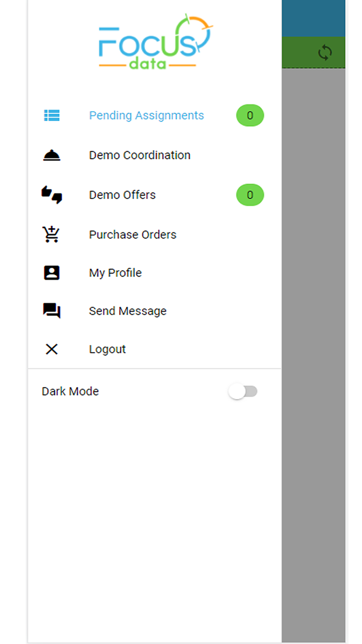Screen dimensions: 362x644
Task: Open Demo Coordination menu item
Action: tap(140, 155)
